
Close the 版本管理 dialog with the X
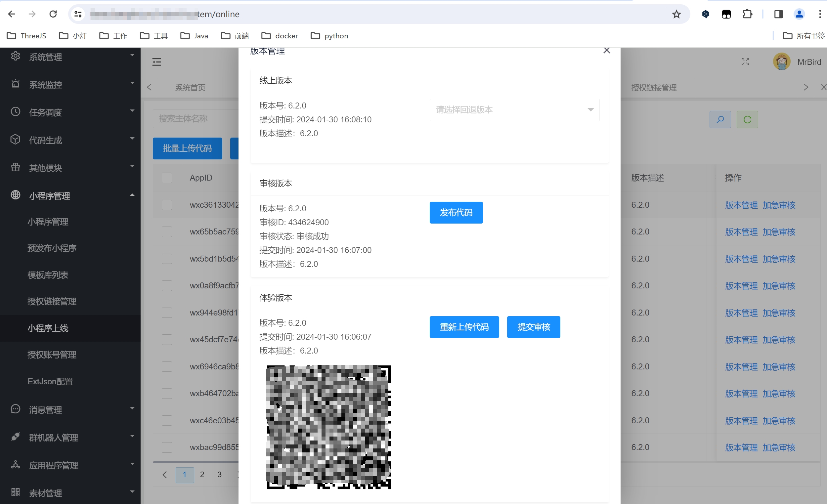point(606,50)
